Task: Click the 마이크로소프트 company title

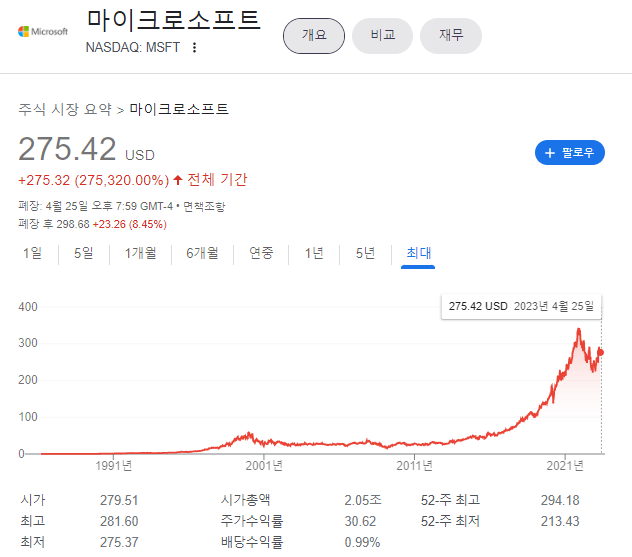Action: click(x=173, y=20)
